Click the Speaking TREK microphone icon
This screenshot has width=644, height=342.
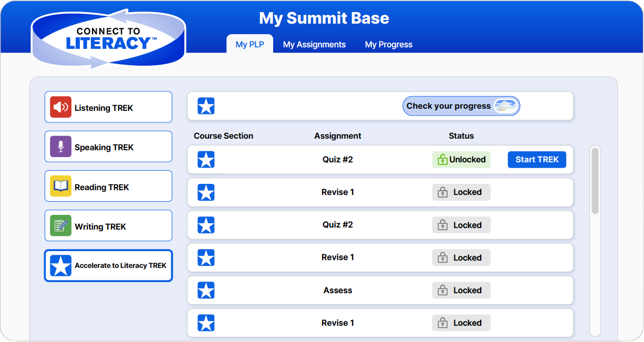(60, 147)
